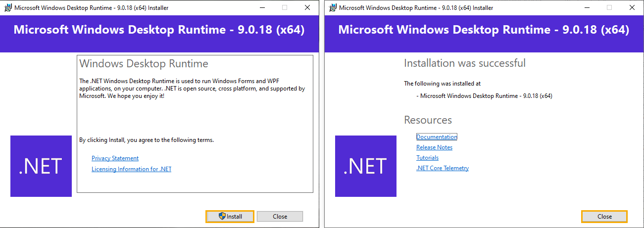The image size is (644, 228).
Task: Click the Install button with shield icon
Action: point(230,216)
